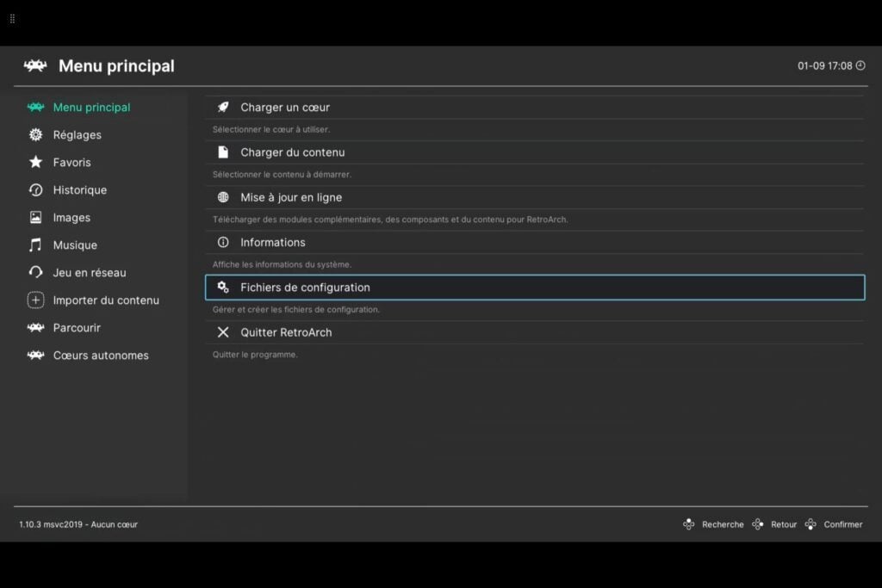The image size is (882, 588).
Task: Open Favoris in the sidebar
Action: coord(72,163)
